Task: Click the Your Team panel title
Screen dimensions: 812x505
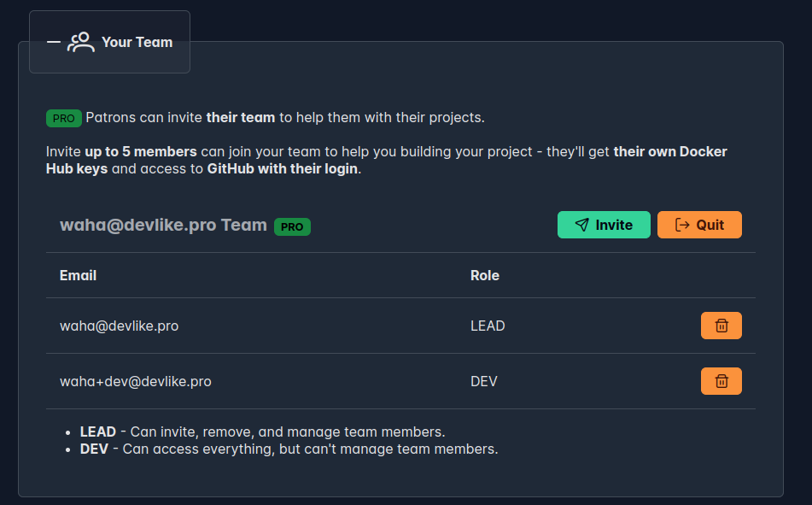Action: pyautogui.click(x=137, y=42)
